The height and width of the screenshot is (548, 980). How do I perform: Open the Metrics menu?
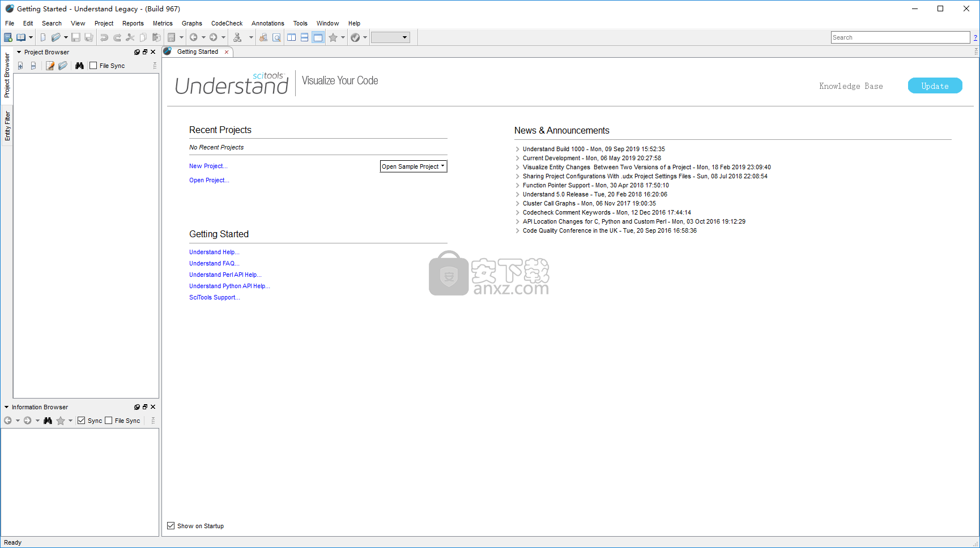click(x=163, y=23)
